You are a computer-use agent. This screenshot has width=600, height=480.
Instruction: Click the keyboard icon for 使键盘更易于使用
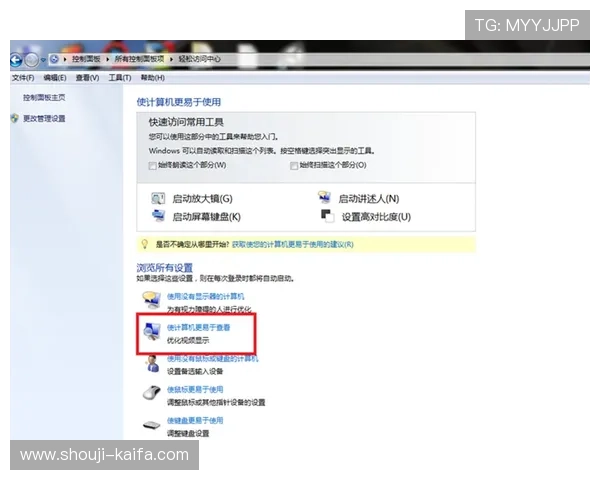click(152, 424)
